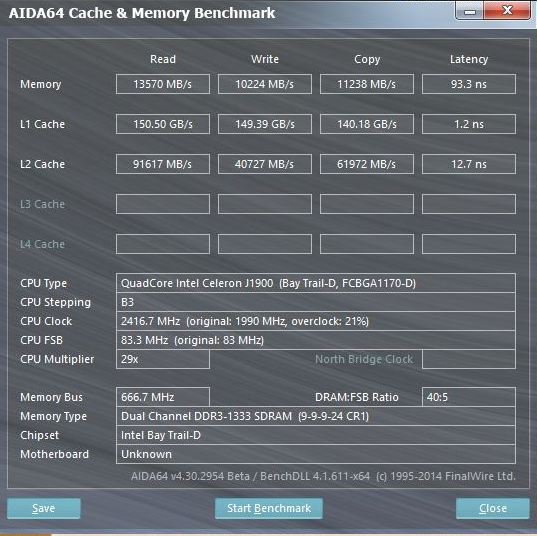Close window using red X icon
This screenshot has height=536, width=537.
click(507, 11)
